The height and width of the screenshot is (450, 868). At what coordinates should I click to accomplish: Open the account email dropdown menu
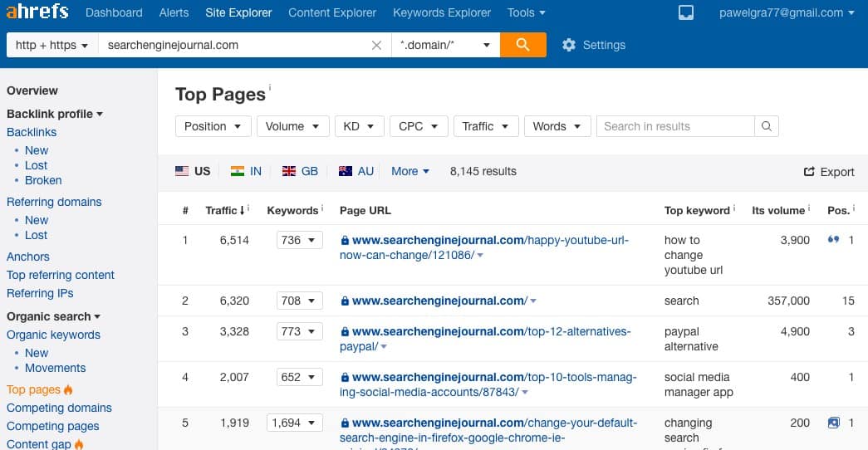pyautogui.click(x=786, y=12)
